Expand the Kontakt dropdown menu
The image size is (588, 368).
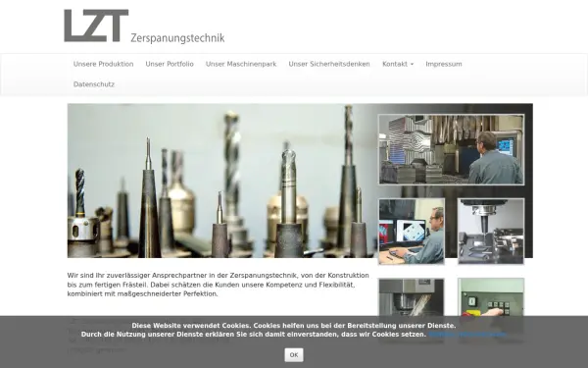(x=398, y=64)
